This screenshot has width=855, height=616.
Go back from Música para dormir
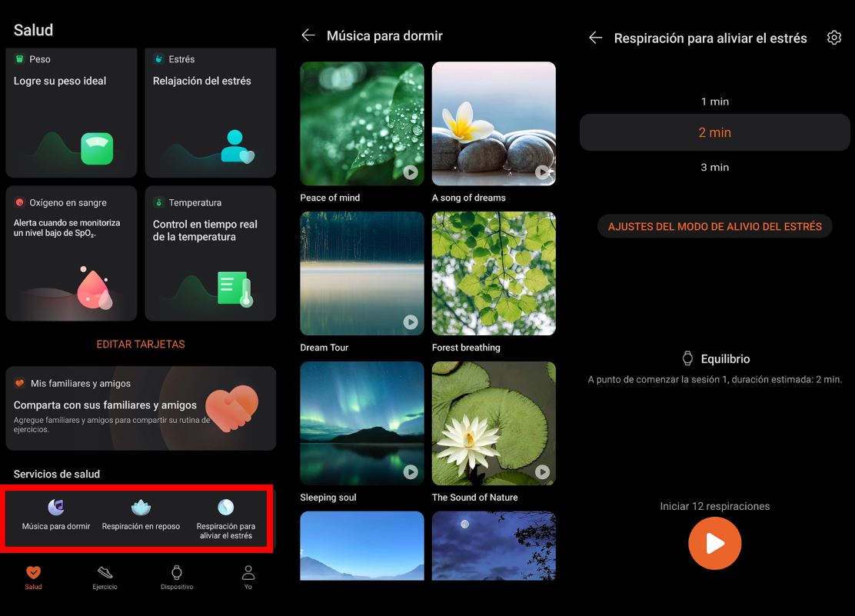point(308,35)
